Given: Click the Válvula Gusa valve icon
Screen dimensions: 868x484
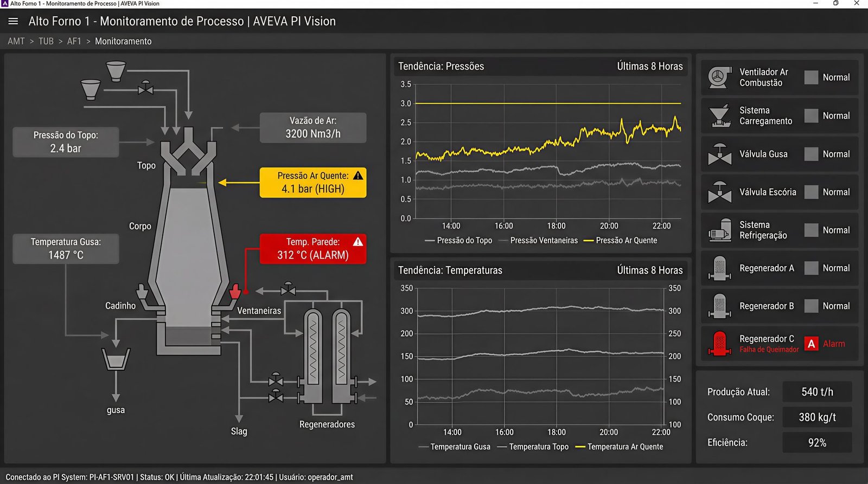Looking at the screenshot, I should click(719, 154).
